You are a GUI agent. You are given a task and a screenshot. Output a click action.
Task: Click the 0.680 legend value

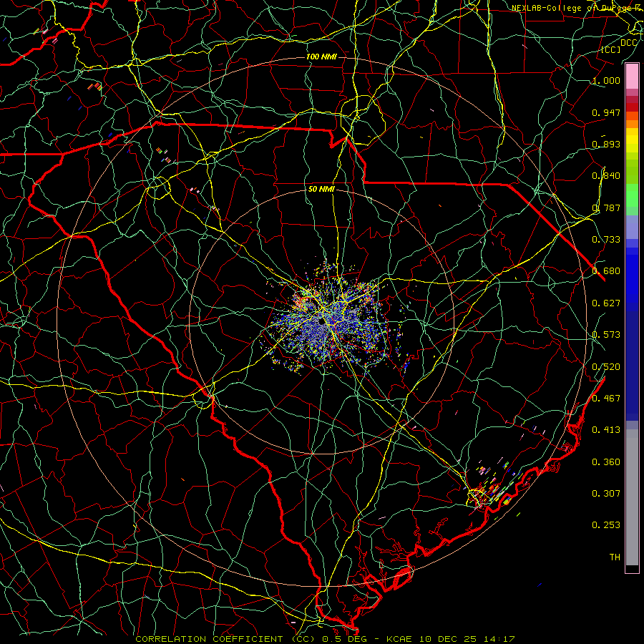[606, 271]
